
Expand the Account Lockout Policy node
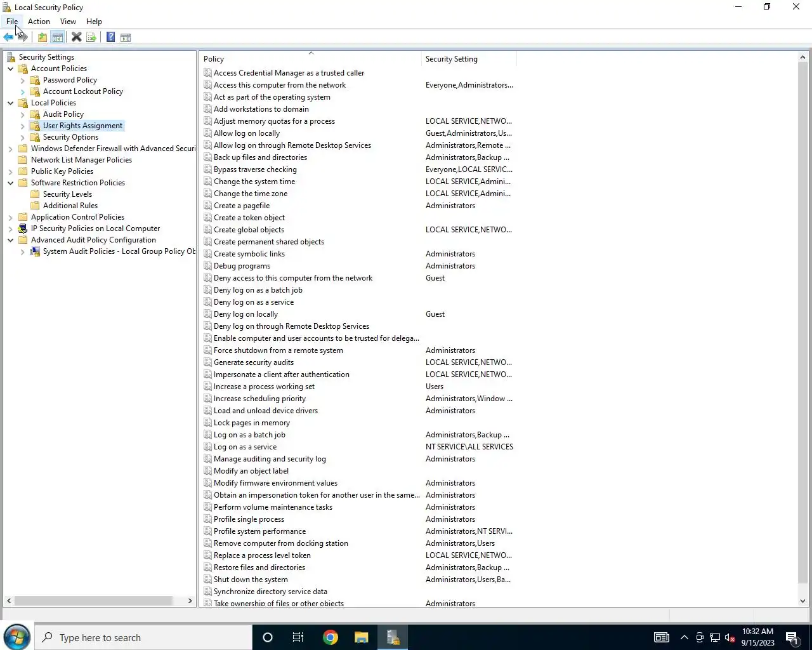pyautogui.click(x=23, y=91)
